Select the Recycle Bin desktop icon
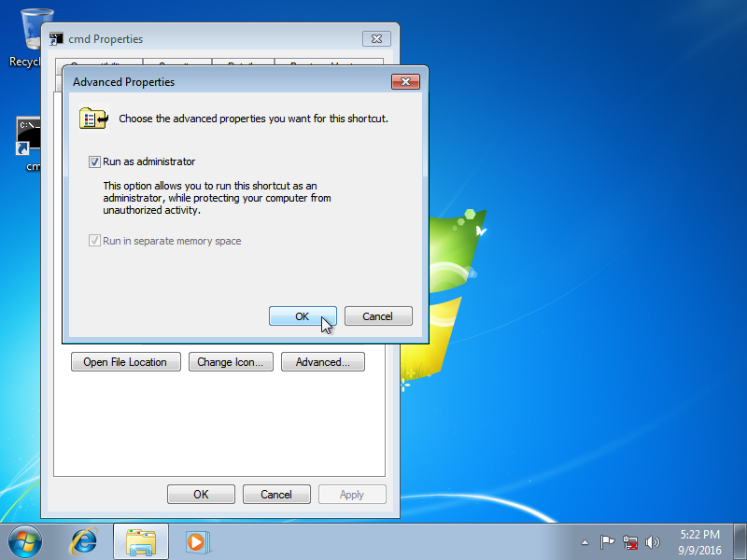This screenshot has width=747, height=560. (x=25, y=38)
